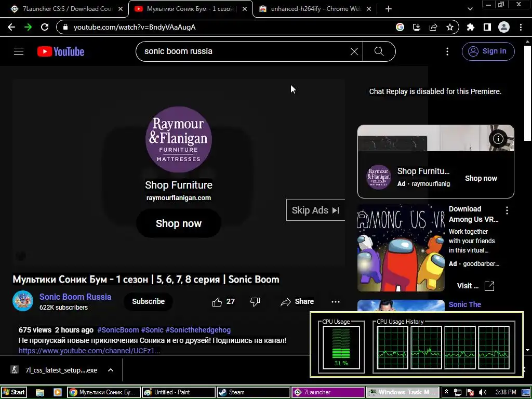Open Windows Start menu
532x399 pixels.
point(14,392)
